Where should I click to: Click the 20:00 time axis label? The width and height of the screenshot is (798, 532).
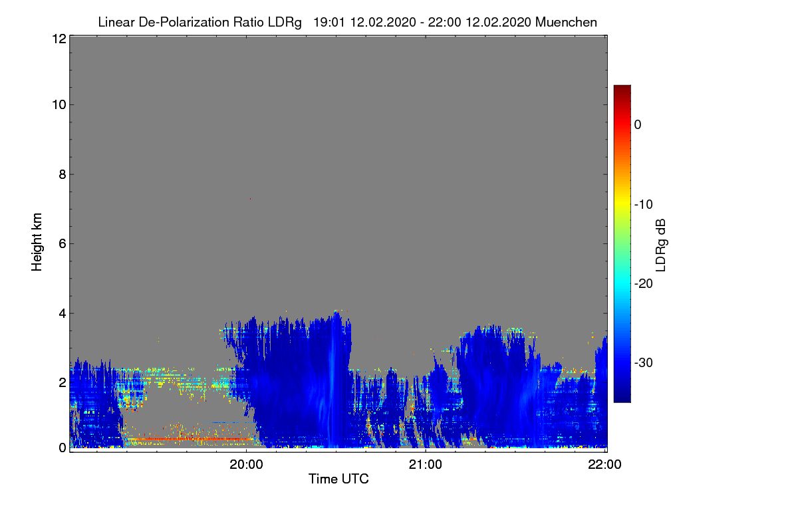coord(246,465)
